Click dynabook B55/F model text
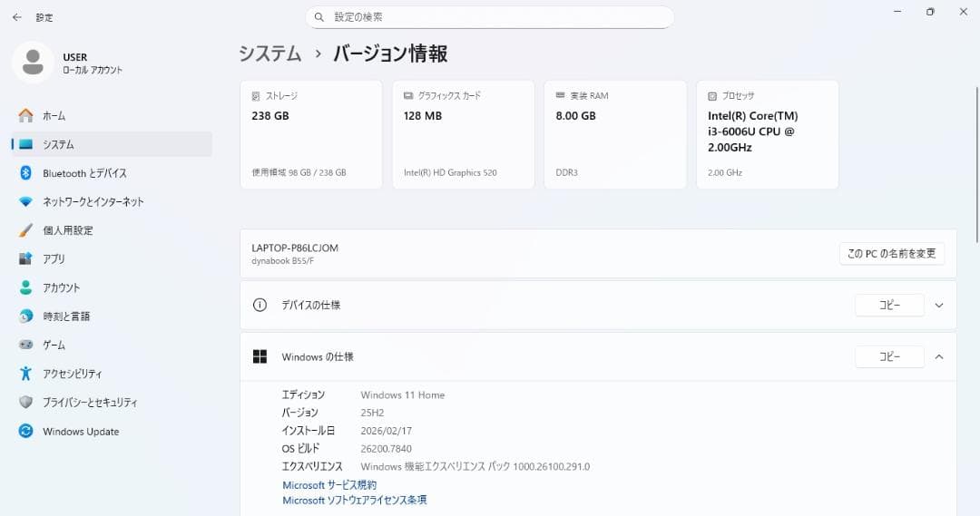This screenshot has height=516, width=980. coord(282,261)
